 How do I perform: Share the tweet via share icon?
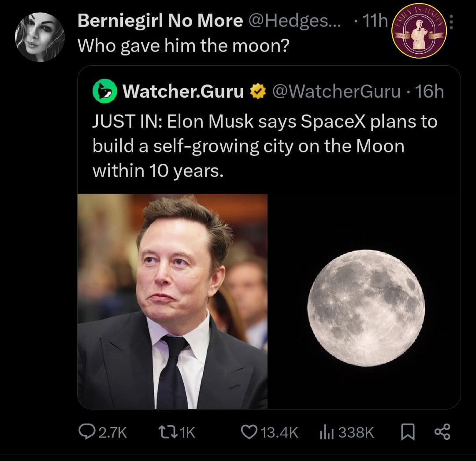click(443, 432)
